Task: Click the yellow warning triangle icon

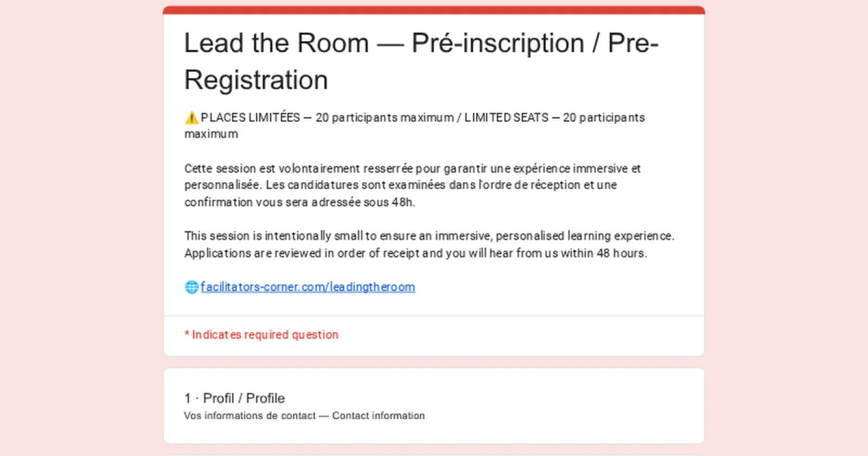Action: click(192, 118)
